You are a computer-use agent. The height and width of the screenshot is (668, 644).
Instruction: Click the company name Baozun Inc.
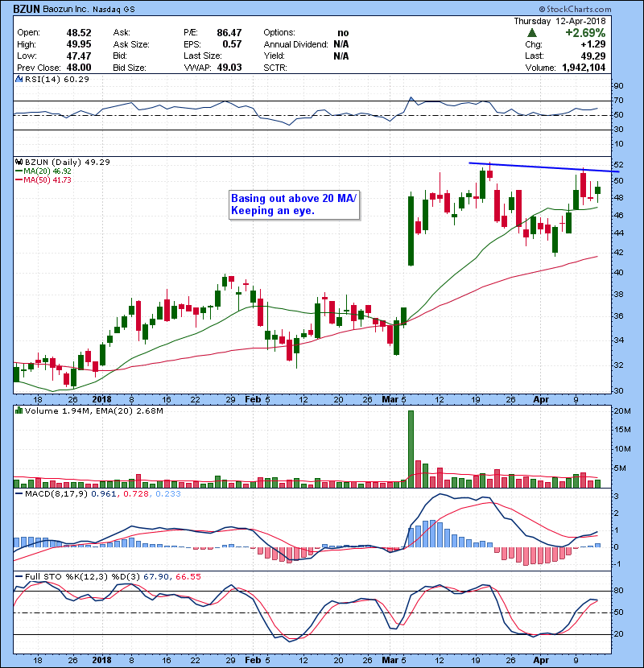pyautogui.click(x=66, y=10)
